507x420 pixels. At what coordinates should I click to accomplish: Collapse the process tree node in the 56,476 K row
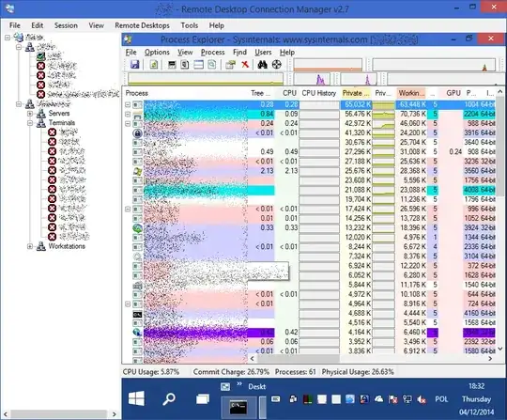click(x=128, y=114)
